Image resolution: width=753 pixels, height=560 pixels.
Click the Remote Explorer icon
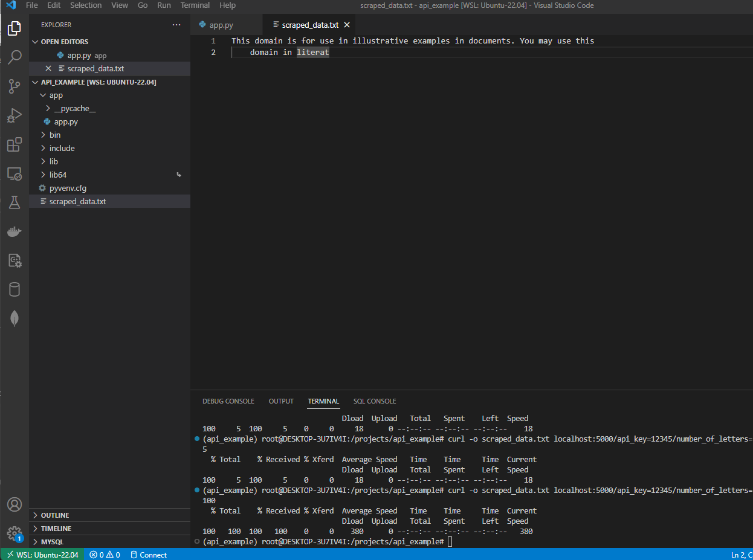point(15,173)
